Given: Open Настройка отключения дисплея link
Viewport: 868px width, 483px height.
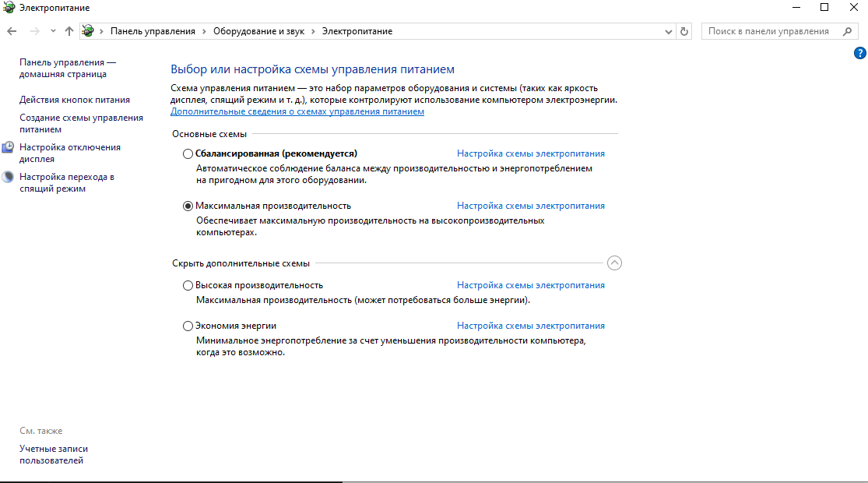Looking at the screenshot, I should click(x=70, y=153).
